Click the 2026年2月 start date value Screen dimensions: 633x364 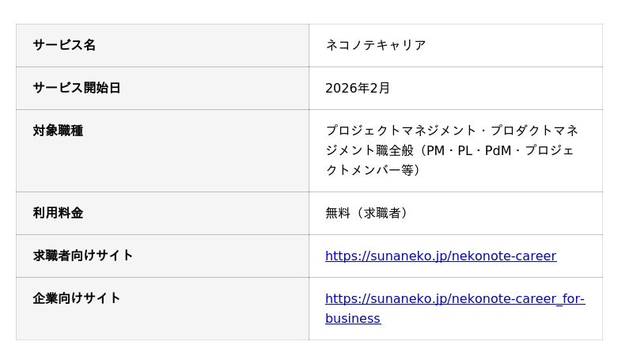358,88
